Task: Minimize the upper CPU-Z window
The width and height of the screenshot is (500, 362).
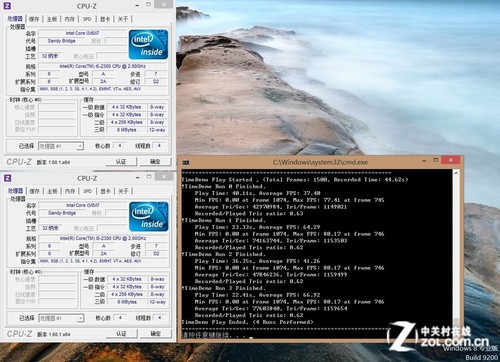Action: (x=137, y=6)
